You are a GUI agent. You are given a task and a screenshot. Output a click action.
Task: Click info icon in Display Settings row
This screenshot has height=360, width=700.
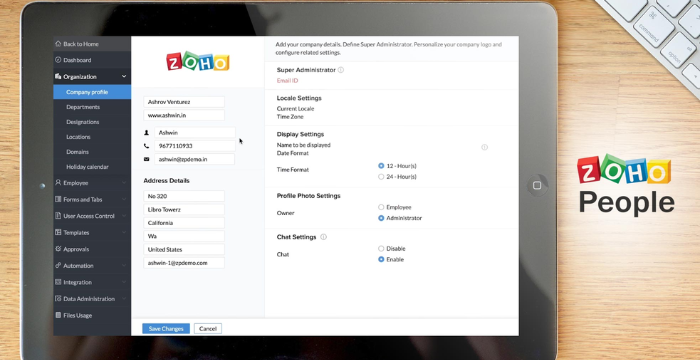tap(484, 147)
